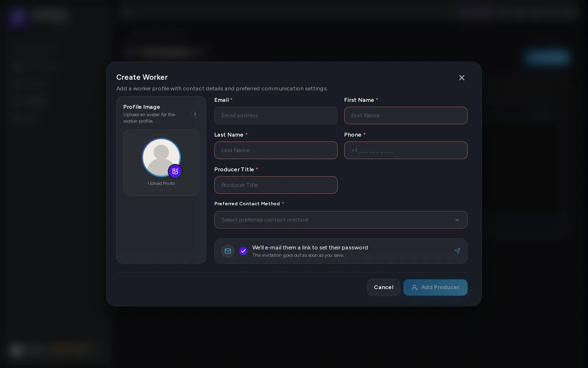Uncheck the e-mail password link checkbox

[243, 251]
